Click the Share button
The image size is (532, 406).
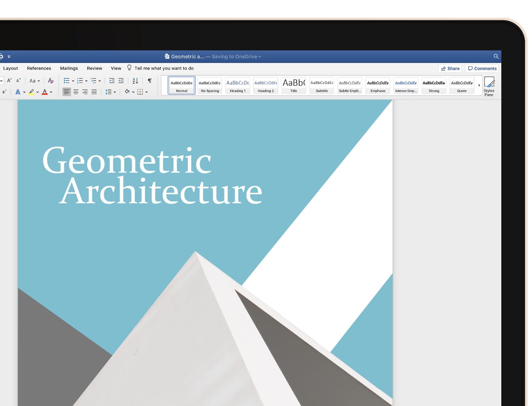450,69
